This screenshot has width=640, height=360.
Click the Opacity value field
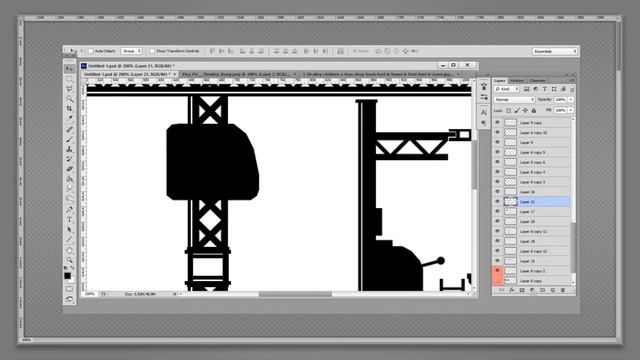click(560, 100)
